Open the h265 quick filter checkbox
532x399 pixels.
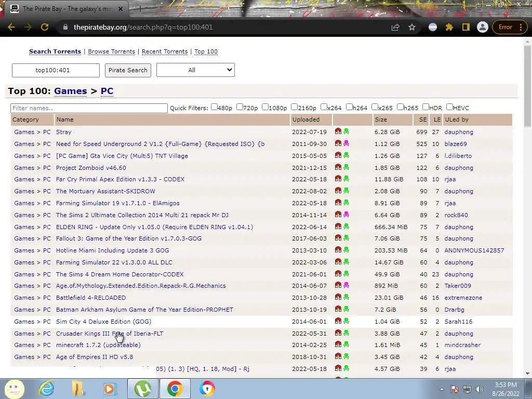coord(400,107)
